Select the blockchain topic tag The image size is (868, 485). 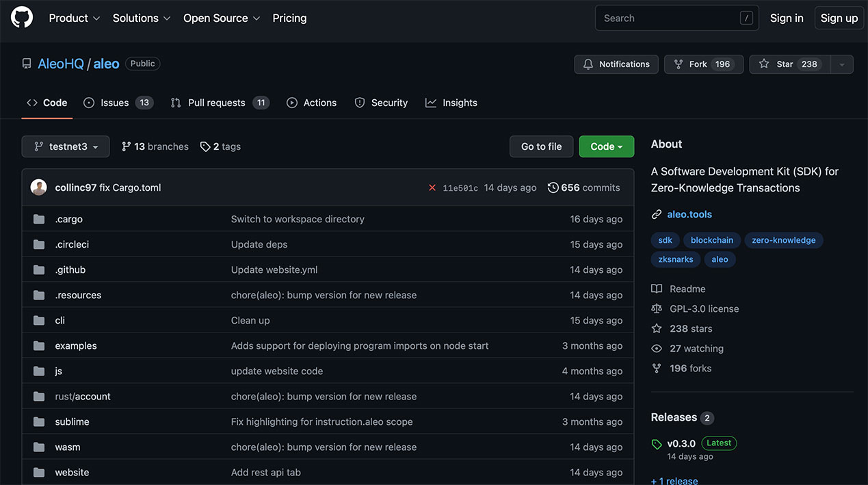[712, 240]
